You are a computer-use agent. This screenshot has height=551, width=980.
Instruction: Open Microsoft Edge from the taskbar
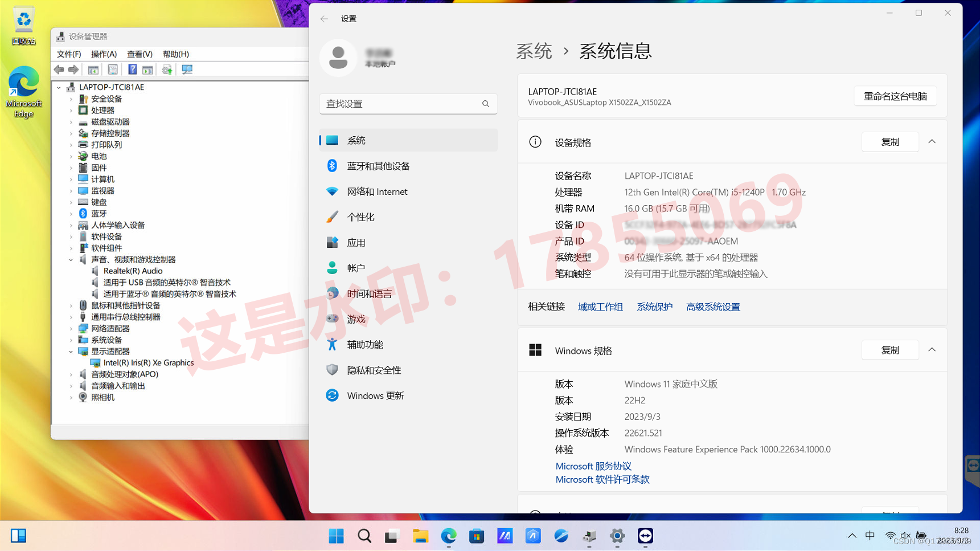point(449,536)
